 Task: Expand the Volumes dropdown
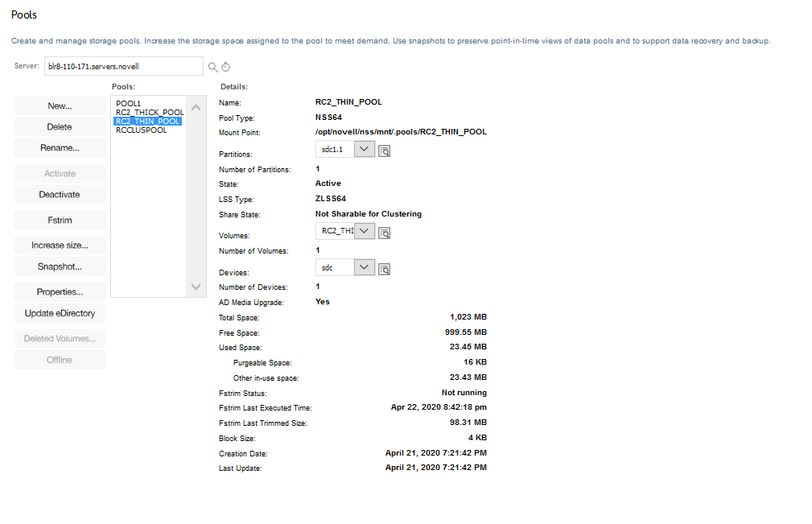pyautogui.click(x=364, y=232)
